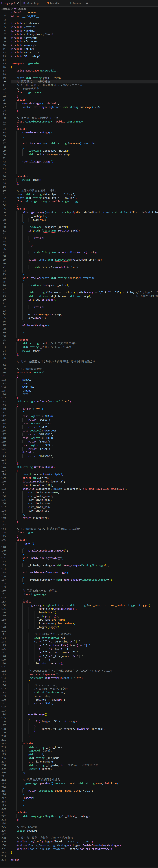158x868 pixels.
Task: Open the Log.hpp breadcrumb item
Action: [x=22, y=9]
